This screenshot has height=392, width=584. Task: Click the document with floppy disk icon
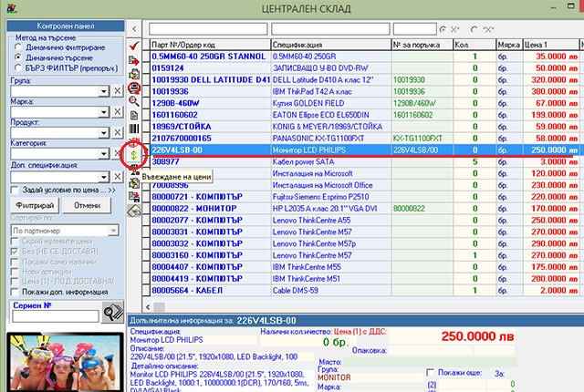(x=134, y=197)
